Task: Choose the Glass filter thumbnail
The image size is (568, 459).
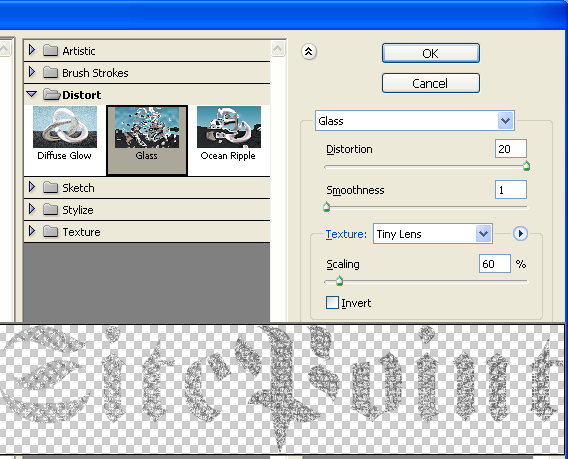Action: click(147, 127)
